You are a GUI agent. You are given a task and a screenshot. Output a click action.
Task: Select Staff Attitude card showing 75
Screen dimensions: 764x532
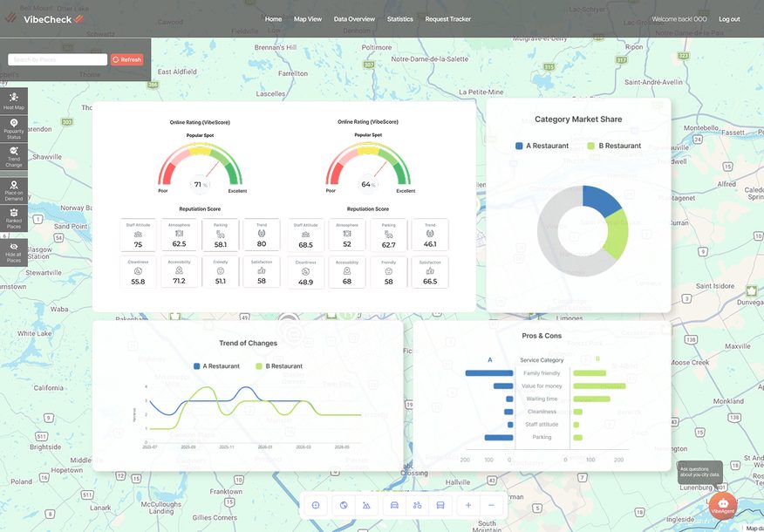click(x=138, y=235)
